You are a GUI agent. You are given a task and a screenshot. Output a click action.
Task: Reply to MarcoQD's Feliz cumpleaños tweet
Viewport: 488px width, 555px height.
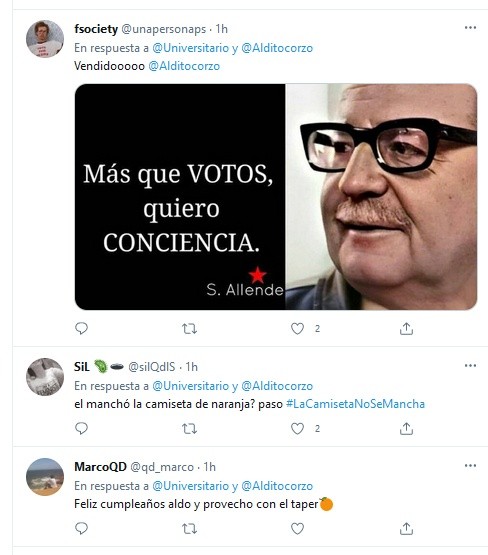point(81,528)
